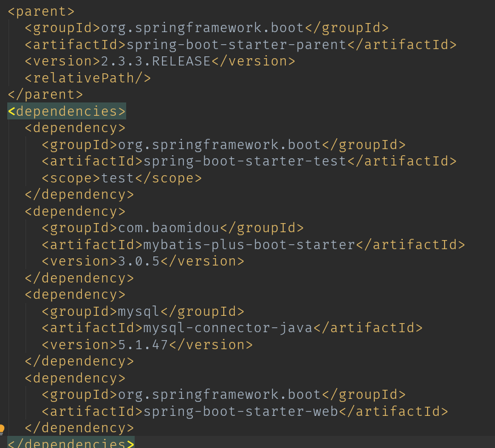The image size is (495, 448).
Task: Click the groupId line above spring-boot-starter-test
Action: click(x=224, y=144)
